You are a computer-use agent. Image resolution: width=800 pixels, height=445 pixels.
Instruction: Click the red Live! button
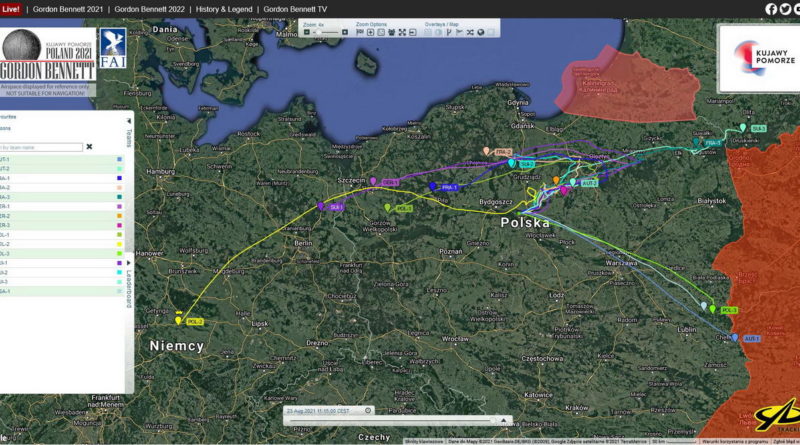12,8
